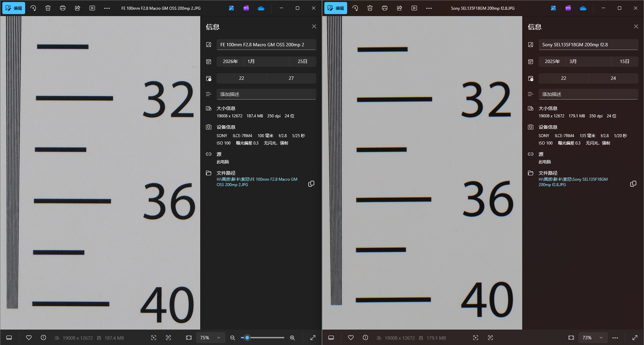The height and width of the screenshot is (345, 644).
Task: Toggle filmstrip view in left window bottom bar
Action: [9, 338]
